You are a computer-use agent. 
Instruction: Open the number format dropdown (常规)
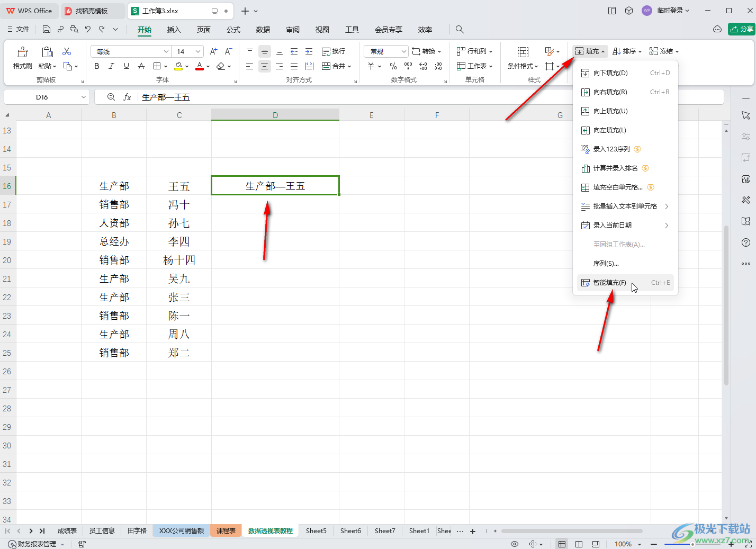403,51
